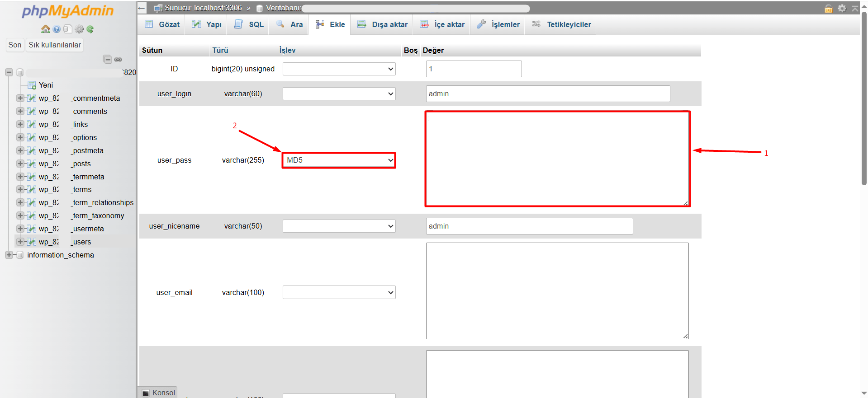Viewport: 868px width, 398px height.
Task: Click the gear settings icon in sidebar
Action: click(x=79, y=29)
